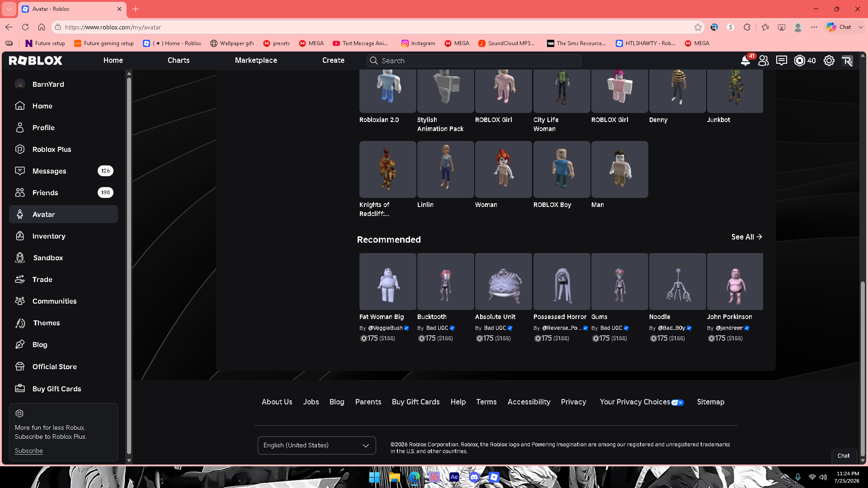
Task: Open Roblox notifications bell
Action: 745,61
